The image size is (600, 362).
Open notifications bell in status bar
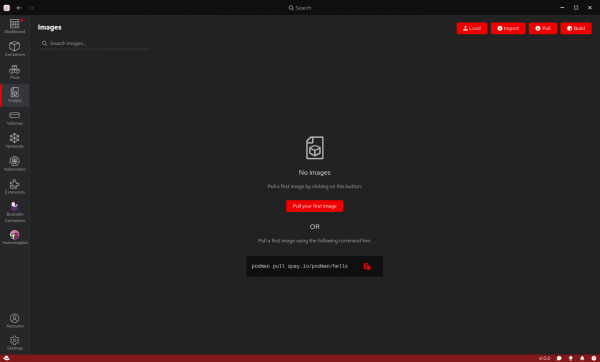point(582,358)
